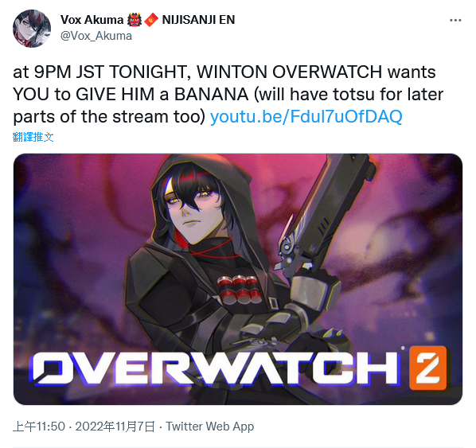Open the 上午11:50 timestamp link
The height and width of the screenshot is (448, 476).
tap(39, 427)
